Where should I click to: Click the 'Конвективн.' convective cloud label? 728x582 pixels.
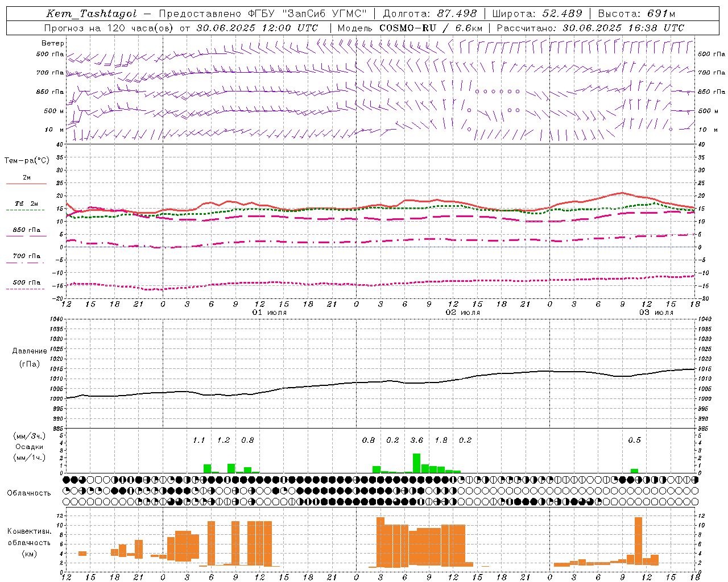29,531
